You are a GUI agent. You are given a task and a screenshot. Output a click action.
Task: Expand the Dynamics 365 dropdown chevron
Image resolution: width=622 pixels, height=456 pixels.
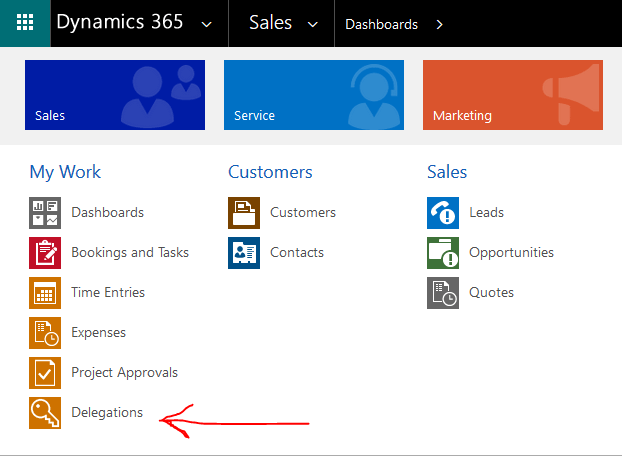pyautogui.click(x=206, y=25)
